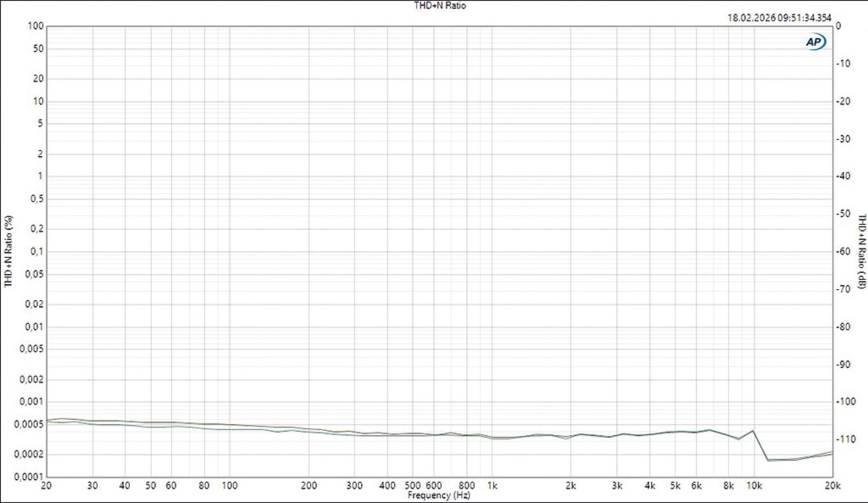This screenshot has width=868, height=503.
Task: Click the THD+N Ratio graph title
Action: 440,6
